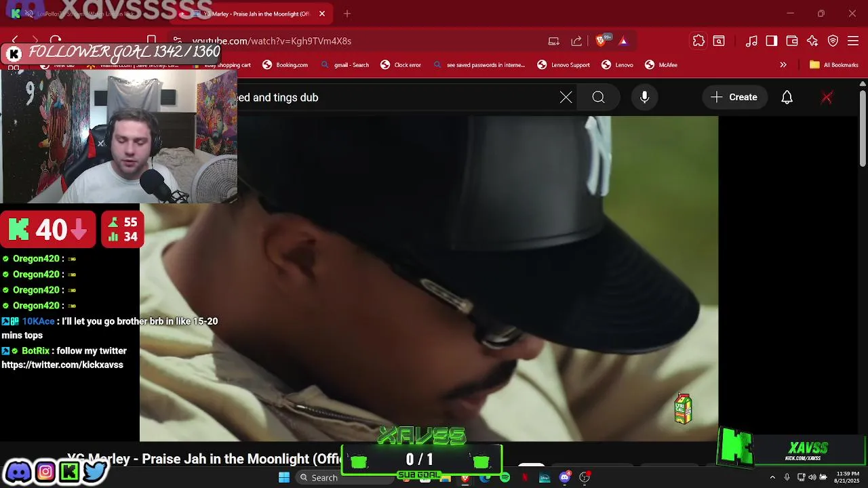Click the video player to pause

coord(429,278)
